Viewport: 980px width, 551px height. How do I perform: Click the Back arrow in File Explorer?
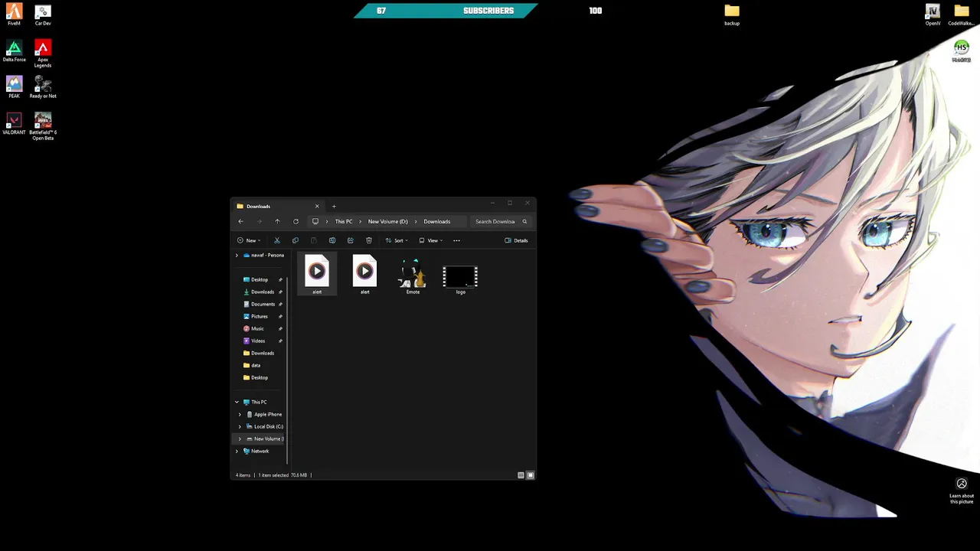[x=240, y=221]
